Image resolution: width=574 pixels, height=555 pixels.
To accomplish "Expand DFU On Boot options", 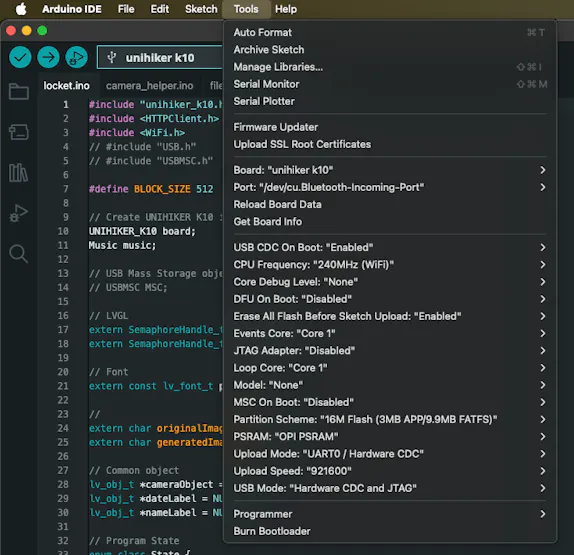I will (x=390, y=299).
